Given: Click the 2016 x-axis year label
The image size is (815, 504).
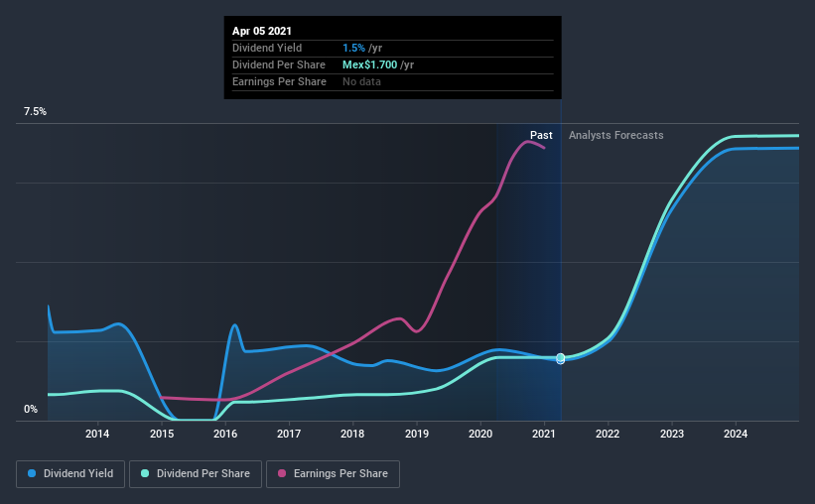Looking at the screenshot, I should coord(225,434).
